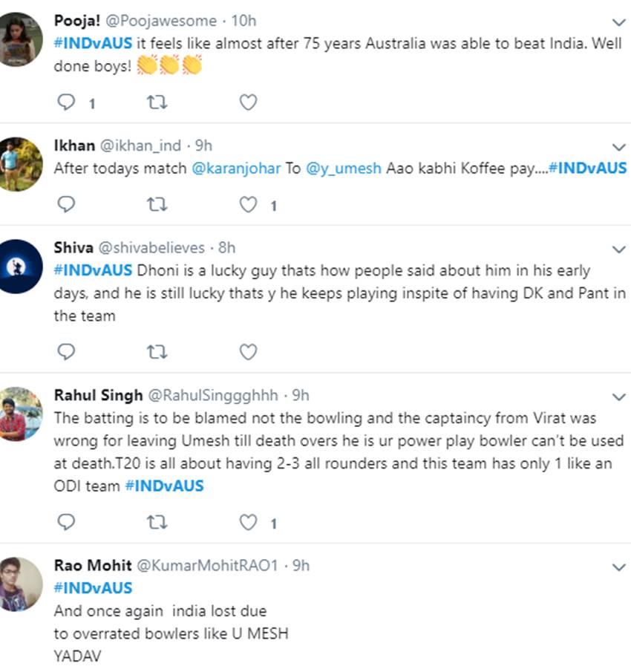Viewport: 631px width, 672px height.
Task: Reply to Shiva's Dhoni tweet
Action: (67, 351)
